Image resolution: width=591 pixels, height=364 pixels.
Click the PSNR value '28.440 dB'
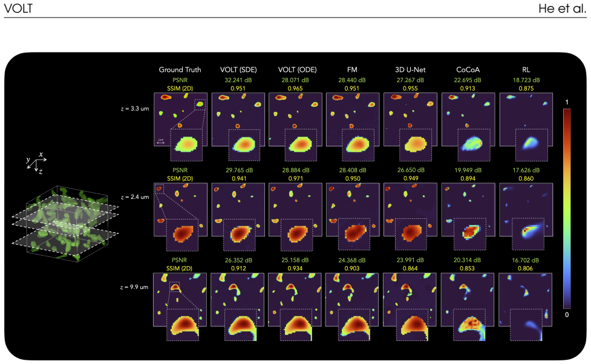[x=352, y=80]
